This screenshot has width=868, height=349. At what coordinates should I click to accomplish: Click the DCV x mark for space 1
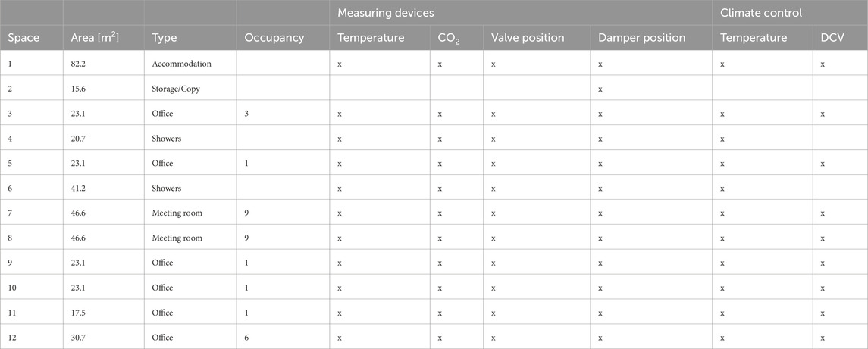click(823, 64)
